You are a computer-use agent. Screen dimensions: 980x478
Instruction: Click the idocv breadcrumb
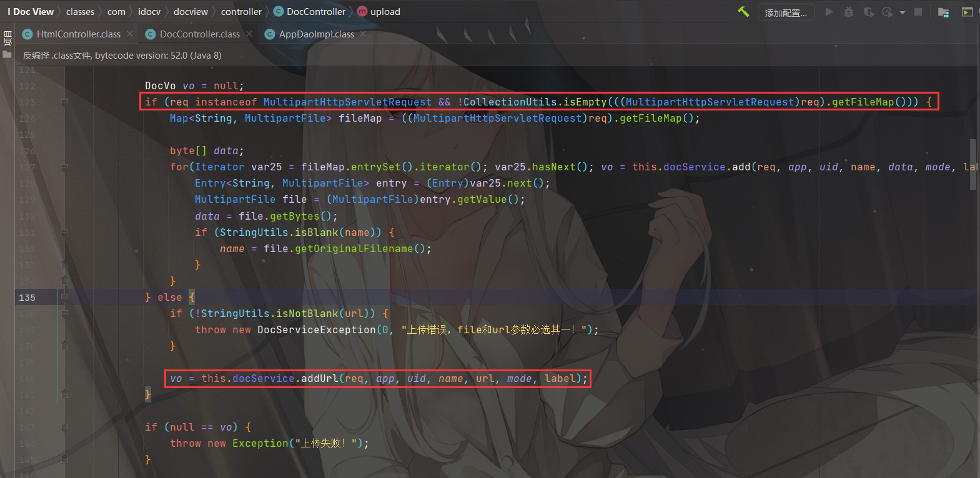coord(149,11)
